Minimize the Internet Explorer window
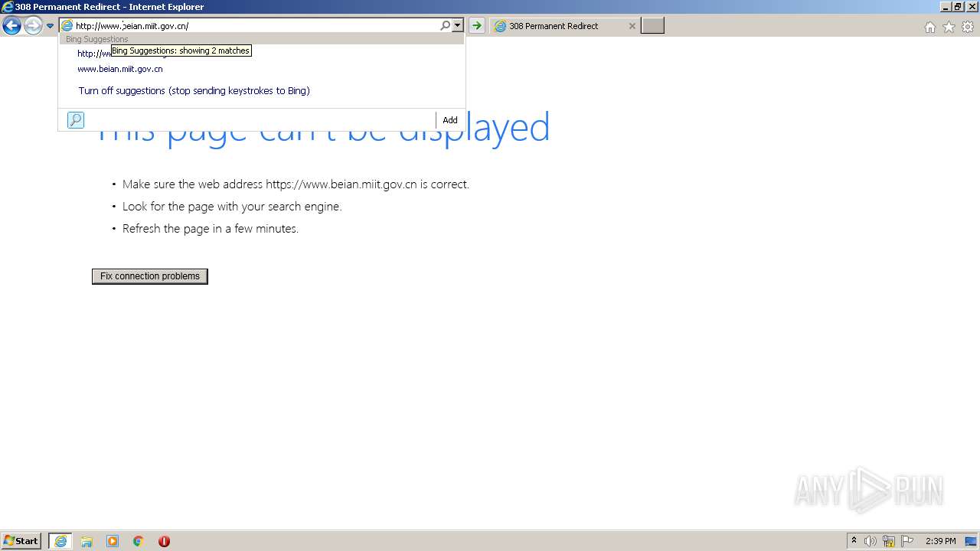 tap(946, 7)
